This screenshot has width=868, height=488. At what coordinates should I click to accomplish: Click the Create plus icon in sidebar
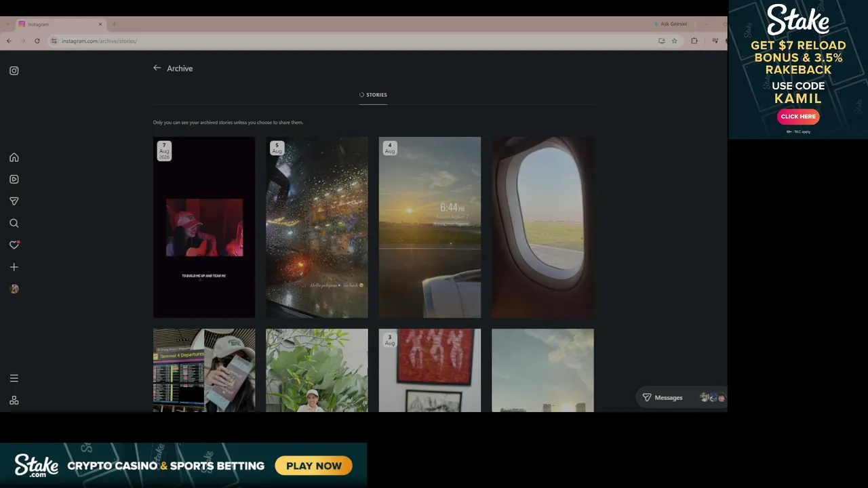[x=14, y=267]
